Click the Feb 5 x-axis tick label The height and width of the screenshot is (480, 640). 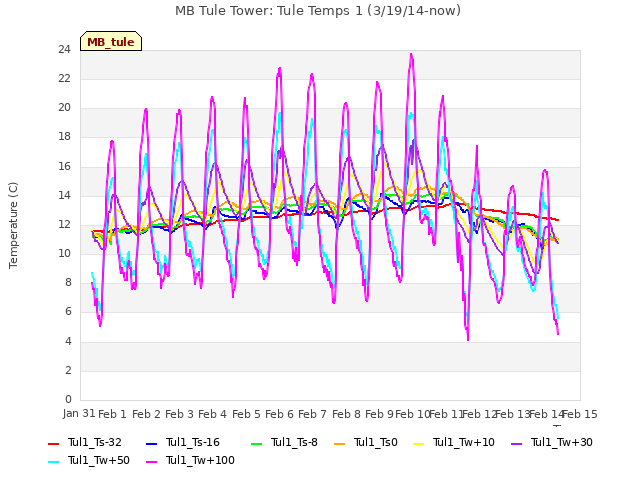(246, 414)
